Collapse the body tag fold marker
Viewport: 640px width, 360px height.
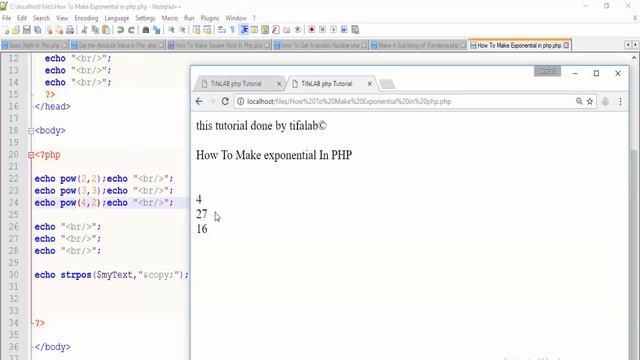pos(31,131)
